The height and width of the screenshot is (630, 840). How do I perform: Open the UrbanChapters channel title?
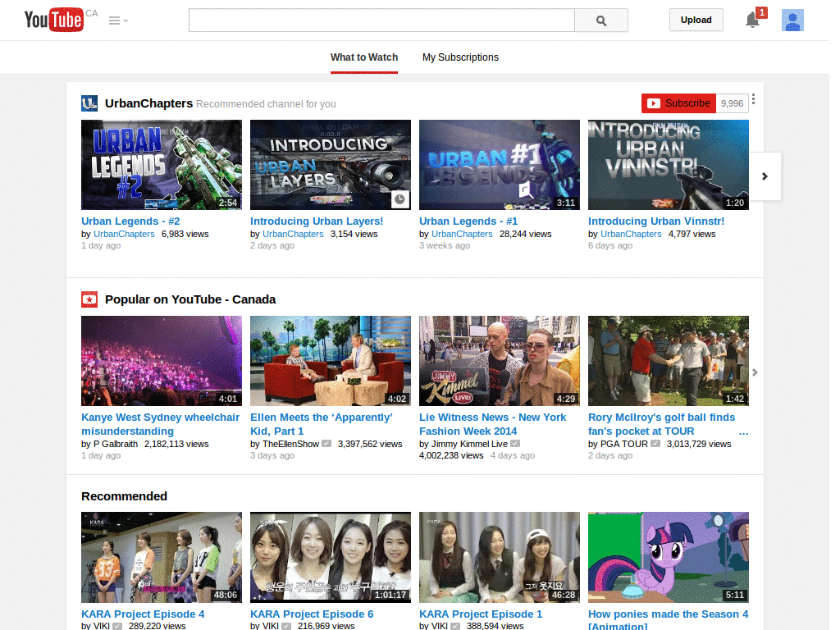[149, 103]
